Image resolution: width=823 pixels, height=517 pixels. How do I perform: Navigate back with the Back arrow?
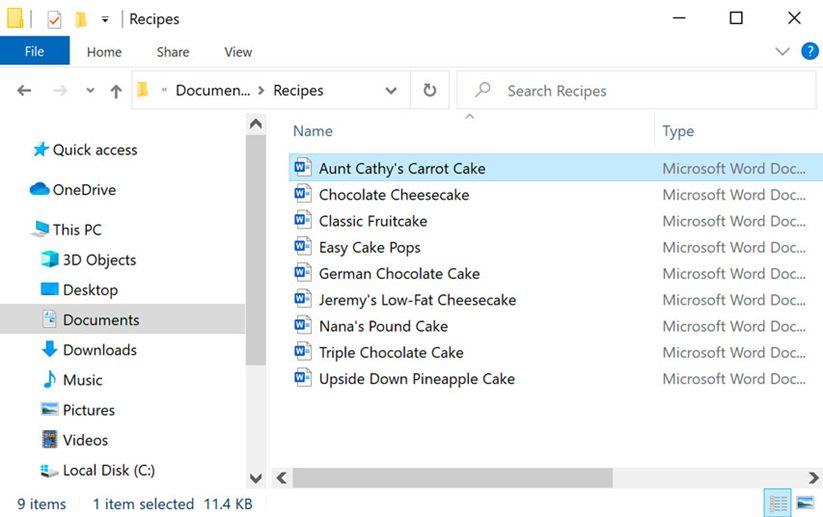click(x=24, y=91)
